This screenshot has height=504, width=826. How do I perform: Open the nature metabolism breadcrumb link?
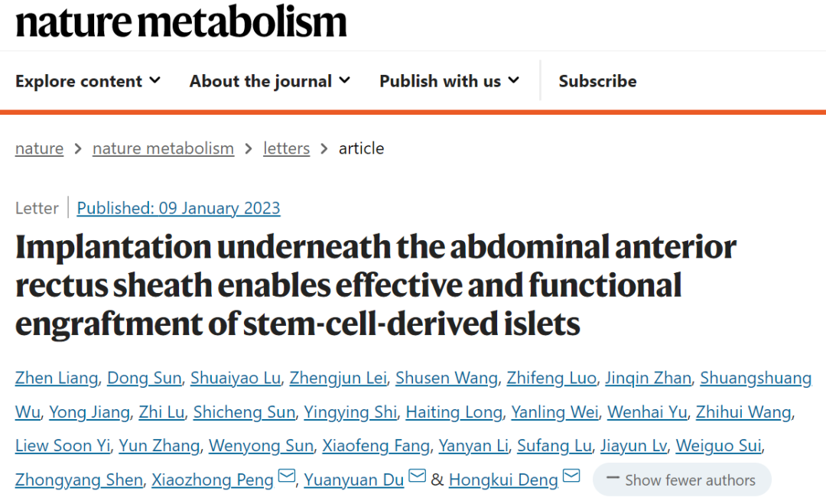163,148
